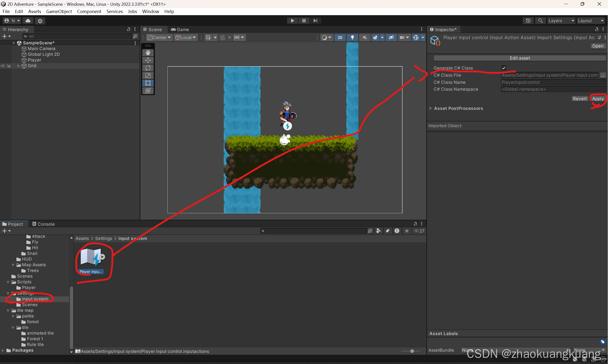Click the Step frame button
Viewport: 608px width, 364px height.
click(x=315, y=21)
